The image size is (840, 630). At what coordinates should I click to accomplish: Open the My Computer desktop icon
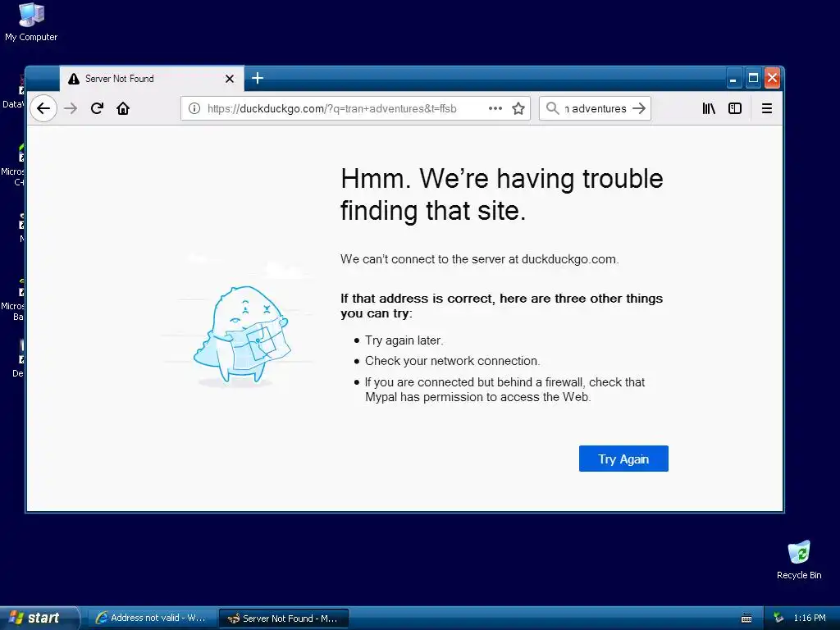click(x=31, y=22)
